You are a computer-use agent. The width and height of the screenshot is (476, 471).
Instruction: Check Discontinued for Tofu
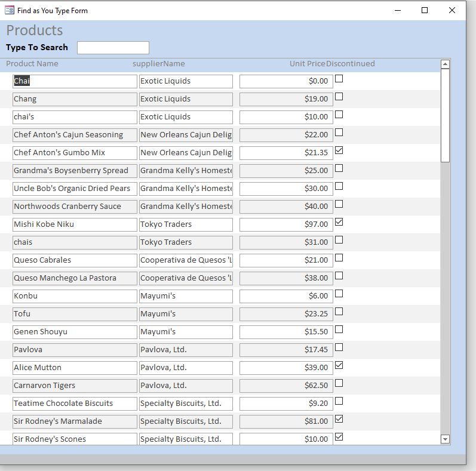point(339,312)
